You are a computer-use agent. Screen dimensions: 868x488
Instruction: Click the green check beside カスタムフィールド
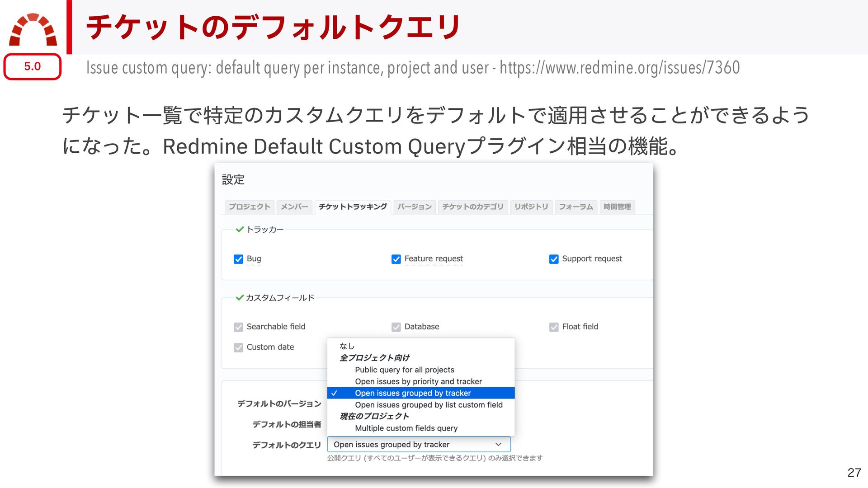click(240, 298)
